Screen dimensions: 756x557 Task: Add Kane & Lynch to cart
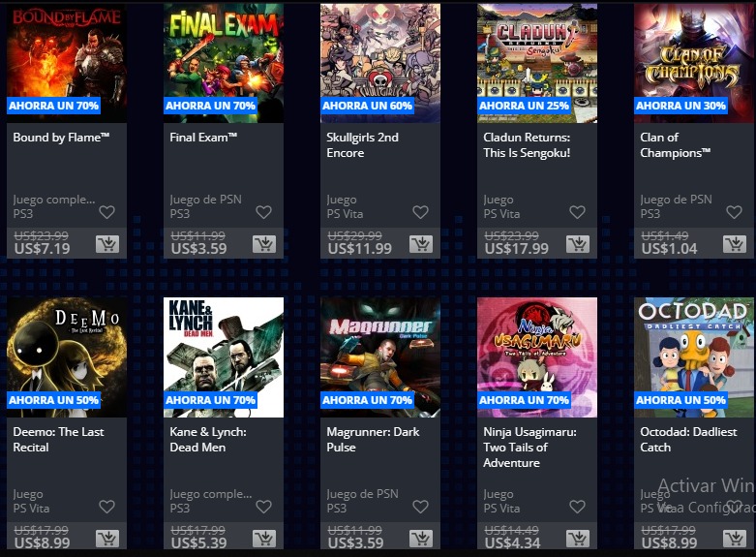point(264,539)
